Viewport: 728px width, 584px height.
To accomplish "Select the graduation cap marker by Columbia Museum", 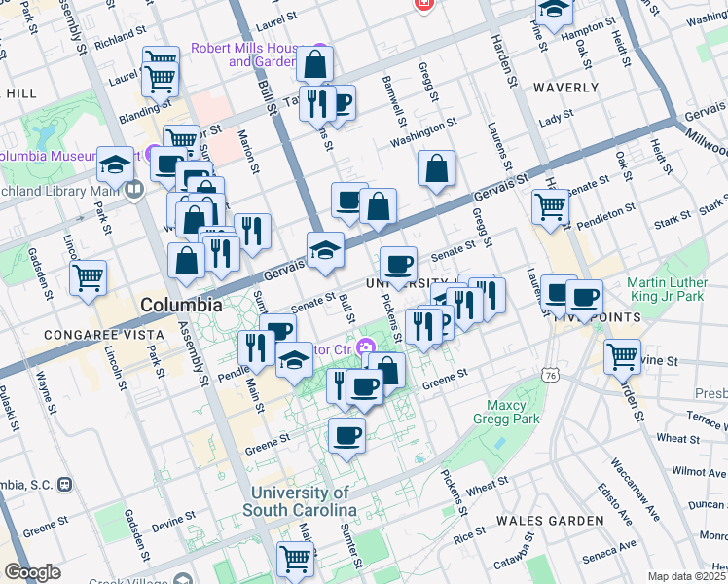I will click(x=115, y=165).
